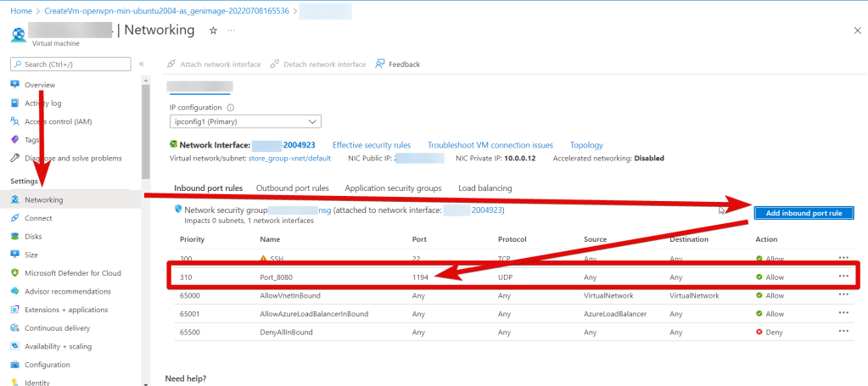
Task: Click the virtual machine icon beside the title
Action: pos(19,36)
